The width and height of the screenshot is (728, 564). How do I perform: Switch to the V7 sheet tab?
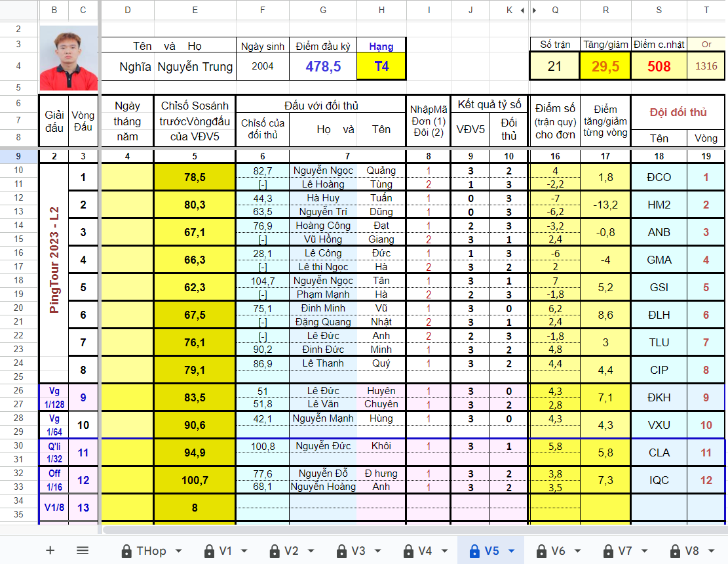point(625,551)
